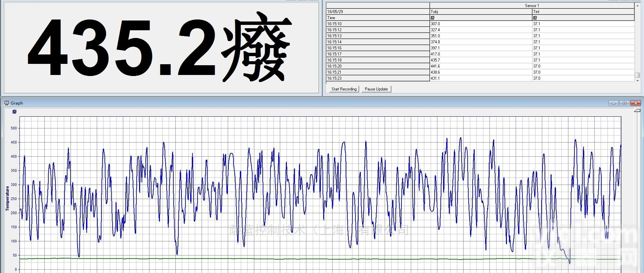Image resolution: width=644 pixels, height=273 pixels.
Task: Click the data table scrollbar thumb
Action: click(x=637, y=75)
